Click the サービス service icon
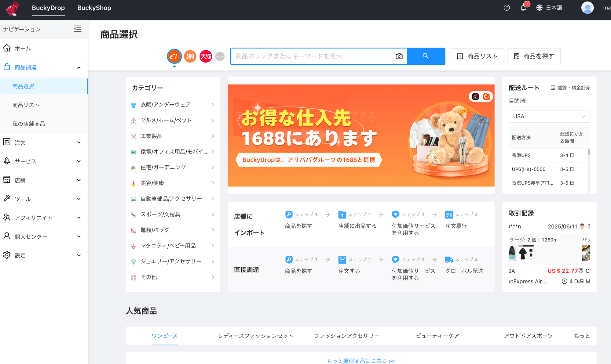The height and width of the screenshot is (364, 611). pyautogui.click(x=7, y=161)
